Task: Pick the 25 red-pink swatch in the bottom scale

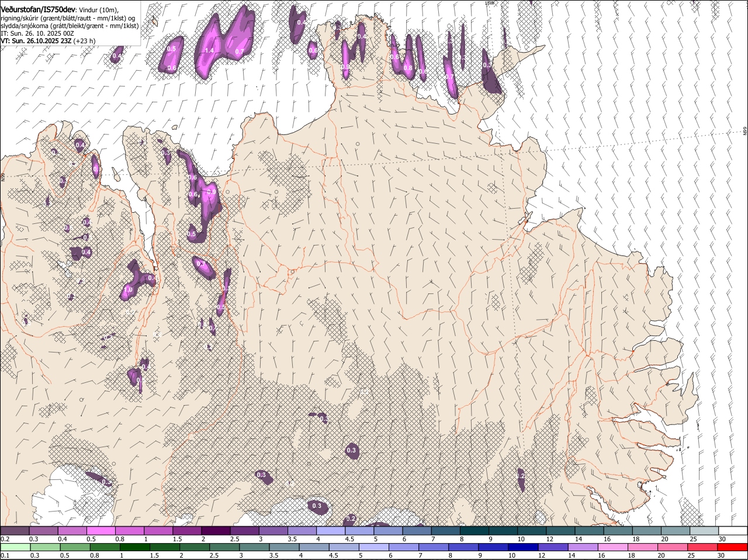Action: [701, 547]
